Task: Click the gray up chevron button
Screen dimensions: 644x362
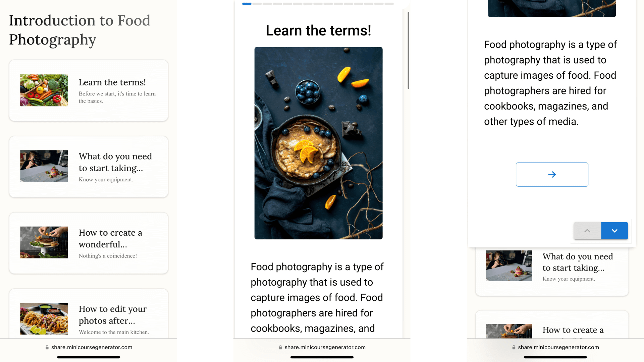Action: coord(587,231)
